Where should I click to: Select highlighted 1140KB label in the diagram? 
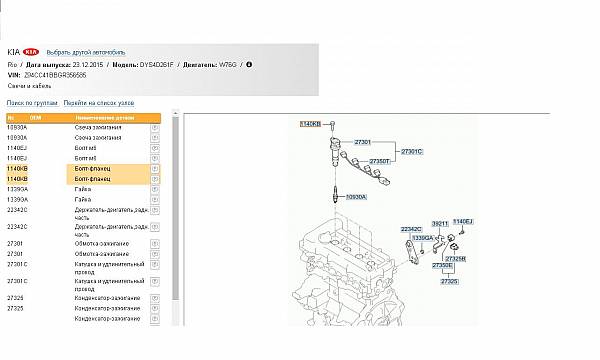(x=310, y=124)
